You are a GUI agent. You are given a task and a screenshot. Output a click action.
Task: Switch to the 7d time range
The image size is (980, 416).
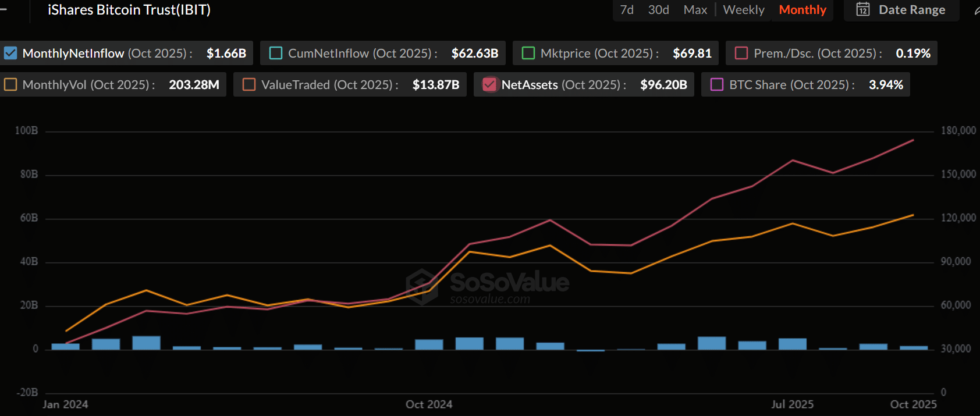point(627,10)
